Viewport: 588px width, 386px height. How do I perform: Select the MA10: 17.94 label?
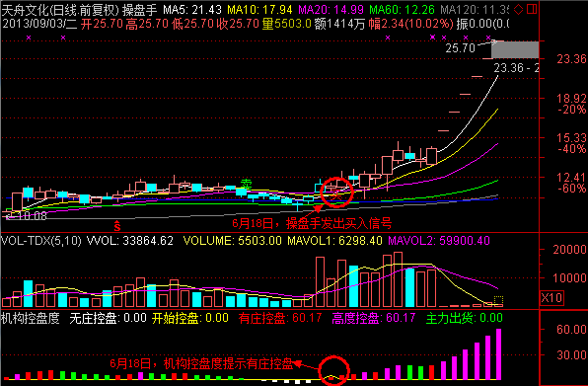(x=259, y=9)
